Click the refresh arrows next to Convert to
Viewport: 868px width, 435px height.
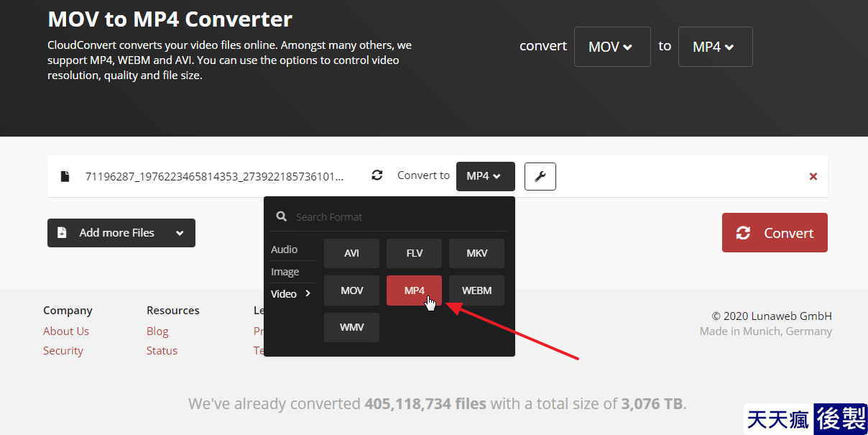click(377, 175)
